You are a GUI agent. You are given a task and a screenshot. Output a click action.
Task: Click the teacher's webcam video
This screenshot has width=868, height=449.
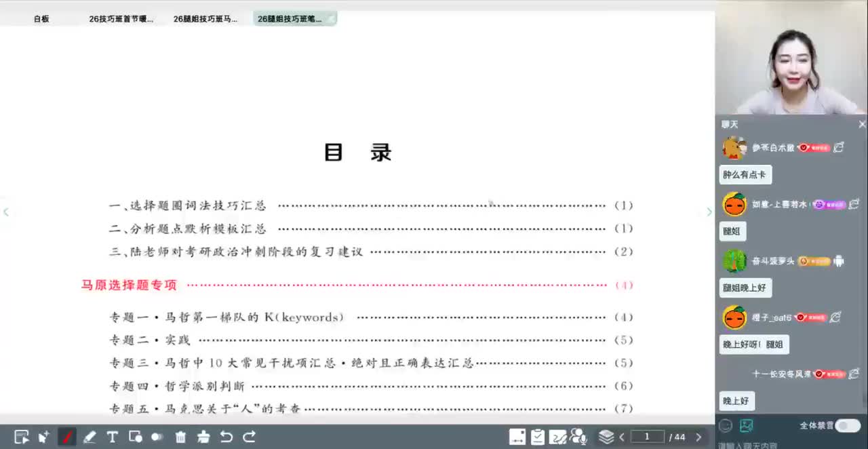pos(791,57)
